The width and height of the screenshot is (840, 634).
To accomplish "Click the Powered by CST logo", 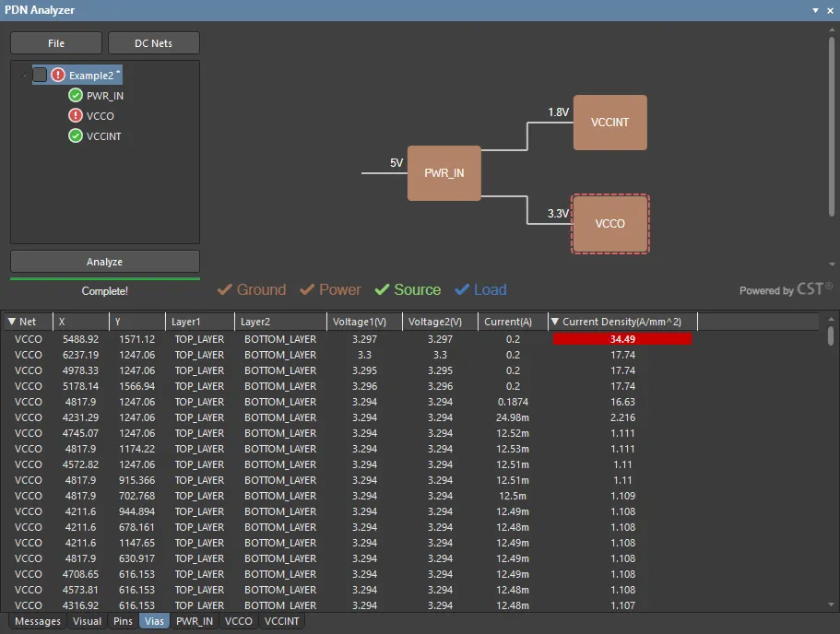I will (786, 289).
